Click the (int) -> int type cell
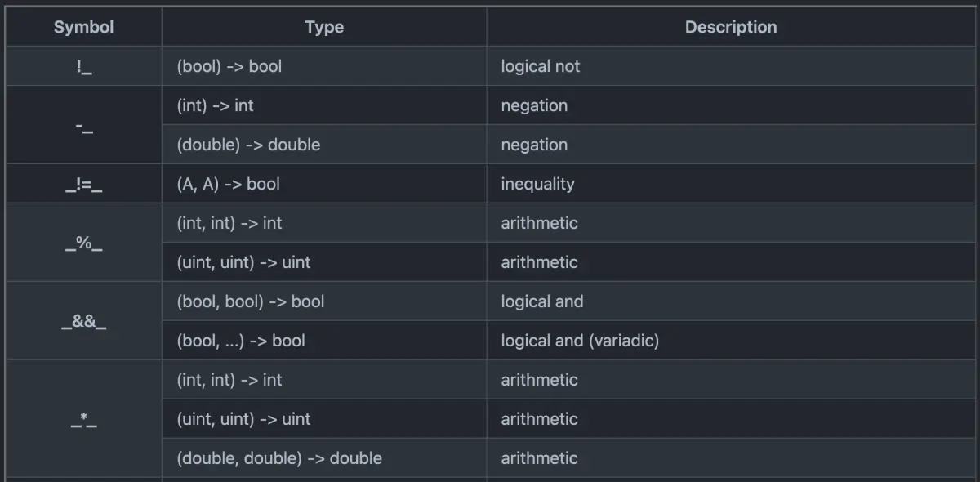Screen dimensions: 980x482 coord(216,105)
